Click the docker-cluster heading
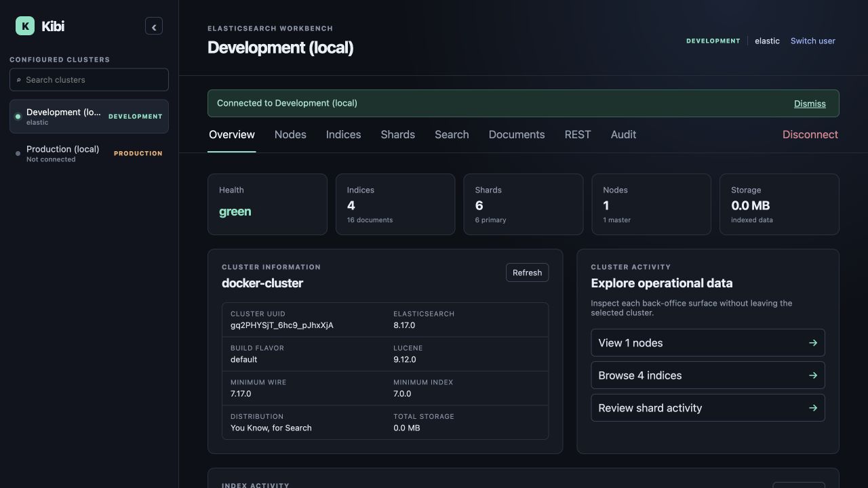The width and height of the screenshot is (868, 488). coord(262,283)
